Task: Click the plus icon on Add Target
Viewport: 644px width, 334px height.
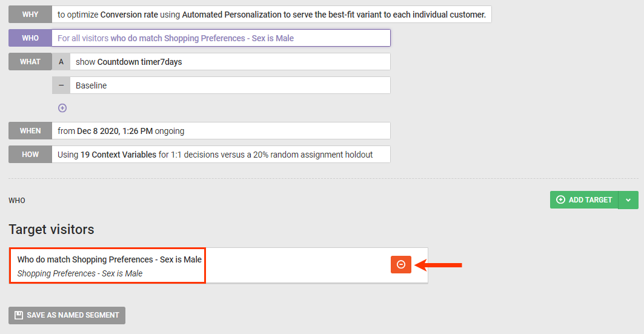Action: point(560,200)
